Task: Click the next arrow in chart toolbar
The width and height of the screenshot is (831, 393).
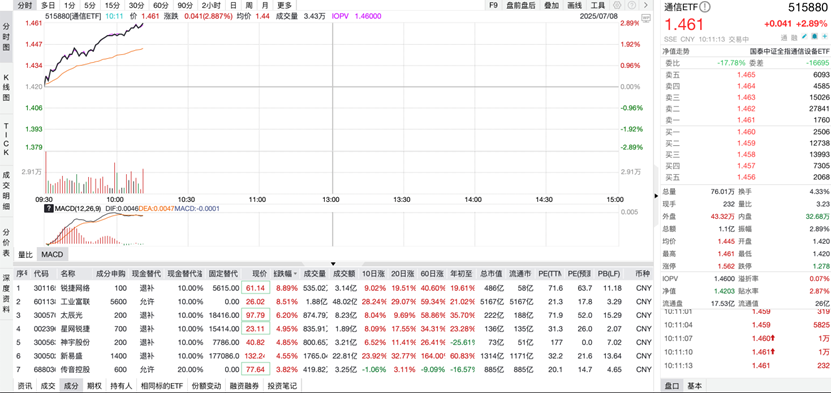Action: 645,5
